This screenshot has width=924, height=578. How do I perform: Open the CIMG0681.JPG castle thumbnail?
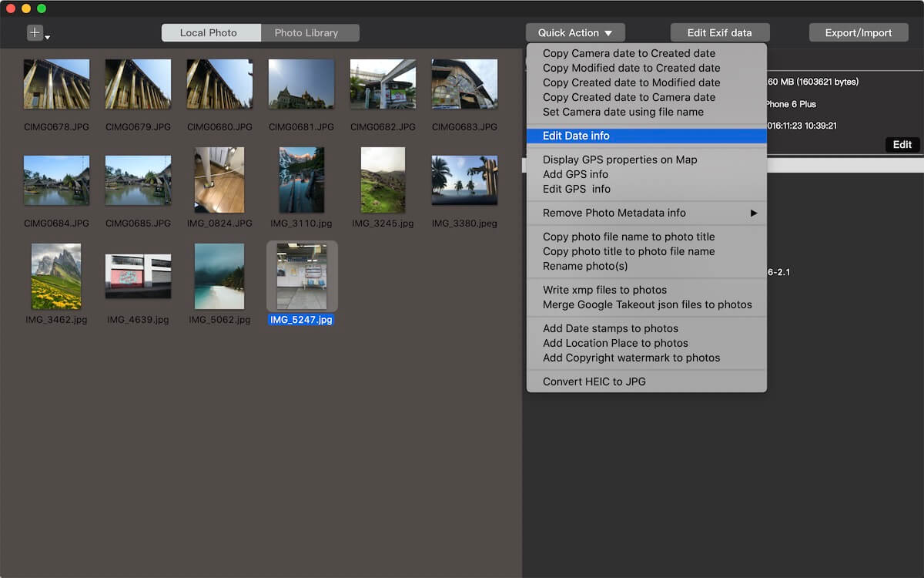pyautogui.click(x=301, y=84)
